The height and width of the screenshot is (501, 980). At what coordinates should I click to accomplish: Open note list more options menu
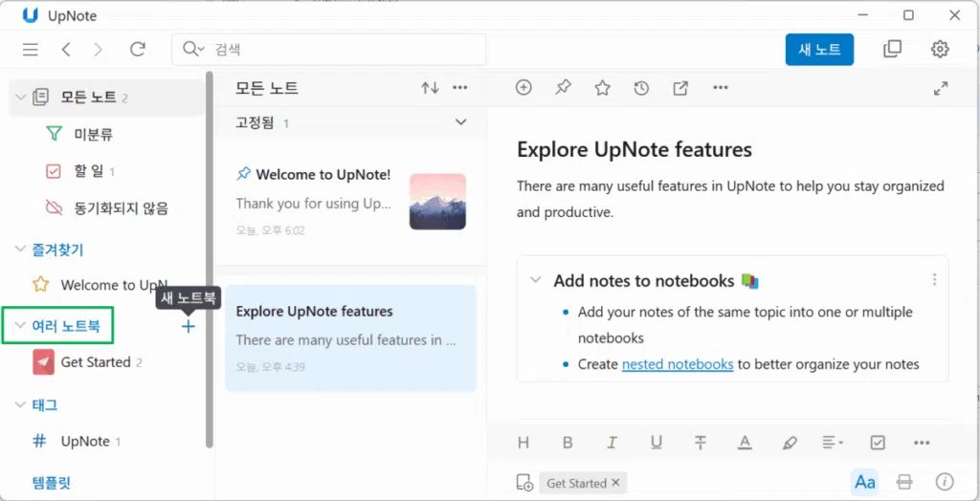tap(460, 88)
